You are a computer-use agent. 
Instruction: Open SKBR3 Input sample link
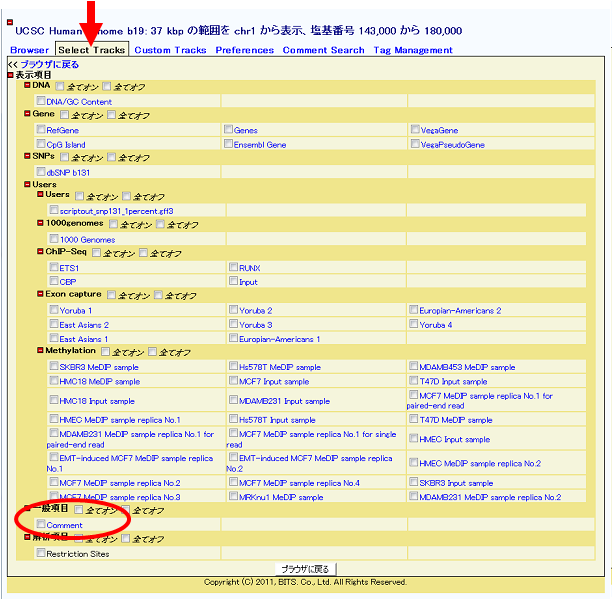pos(456,483)
